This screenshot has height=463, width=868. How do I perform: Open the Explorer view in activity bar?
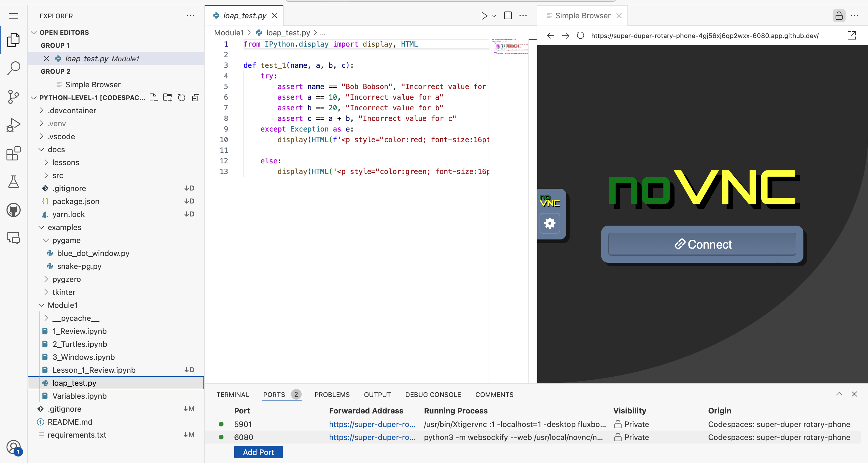click(x=14, y=40)
